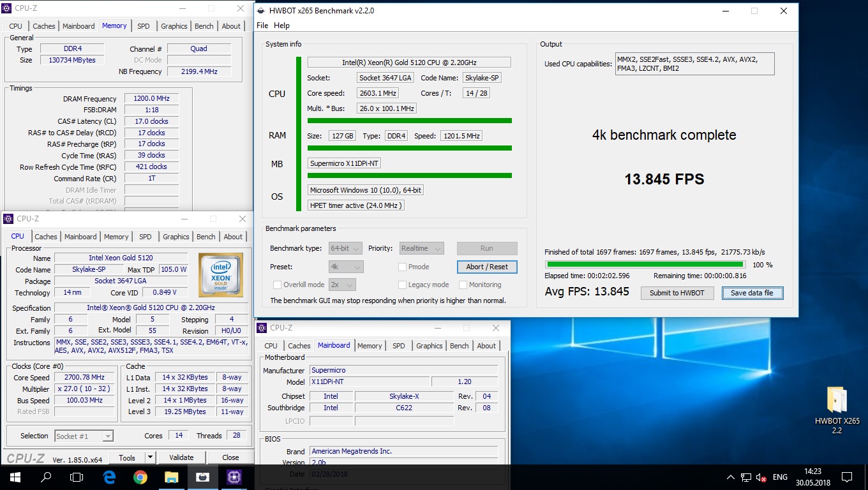Open the Overkill 2x dropdown
Viewport: 868px width, 490px height.
click(x=342, y=285)
